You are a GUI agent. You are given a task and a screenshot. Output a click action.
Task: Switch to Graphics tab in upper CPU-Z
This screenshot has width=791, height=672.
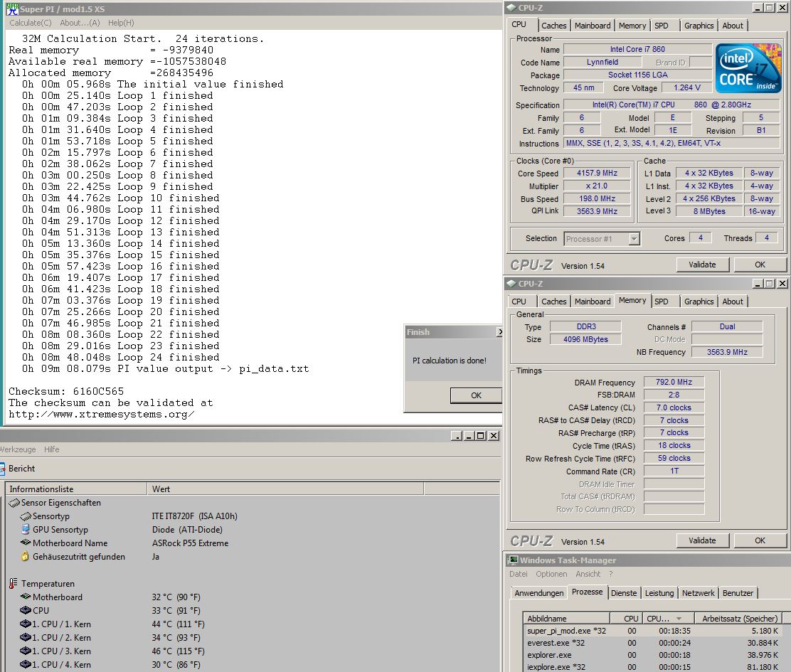click(x=699, y=26)
